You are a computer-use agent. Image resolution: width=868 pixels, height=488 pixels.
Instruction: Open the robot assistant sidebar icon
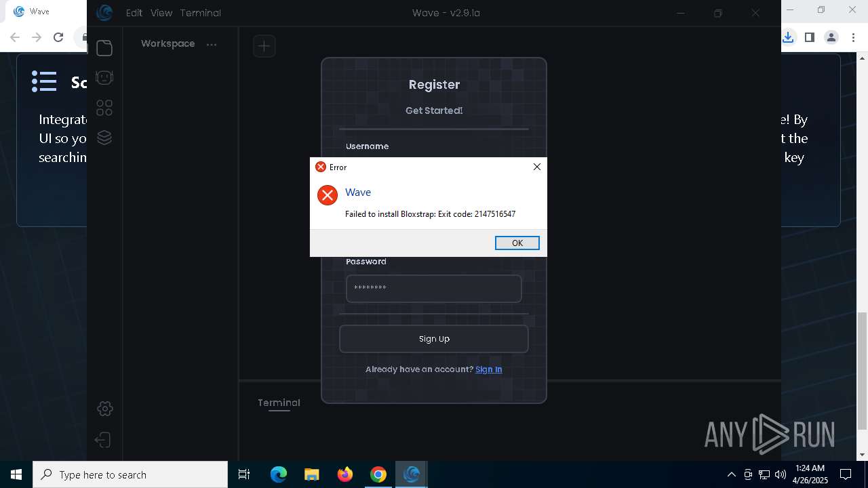click(104, 78)
